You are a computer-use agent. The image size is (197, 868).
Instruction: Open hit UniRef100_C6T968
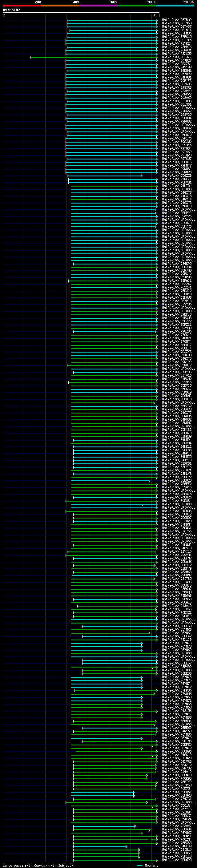click(176, 23)
